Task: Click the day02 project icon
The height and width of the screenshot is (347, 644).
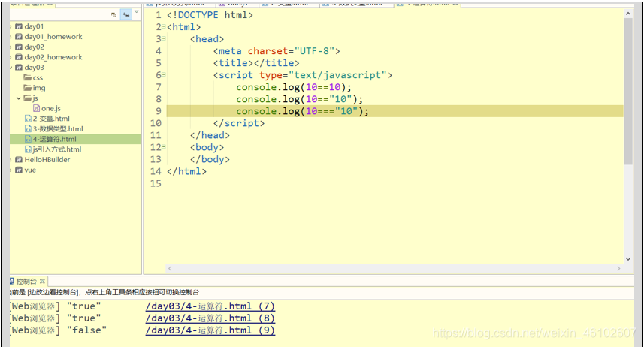Action: click(19, 47)
